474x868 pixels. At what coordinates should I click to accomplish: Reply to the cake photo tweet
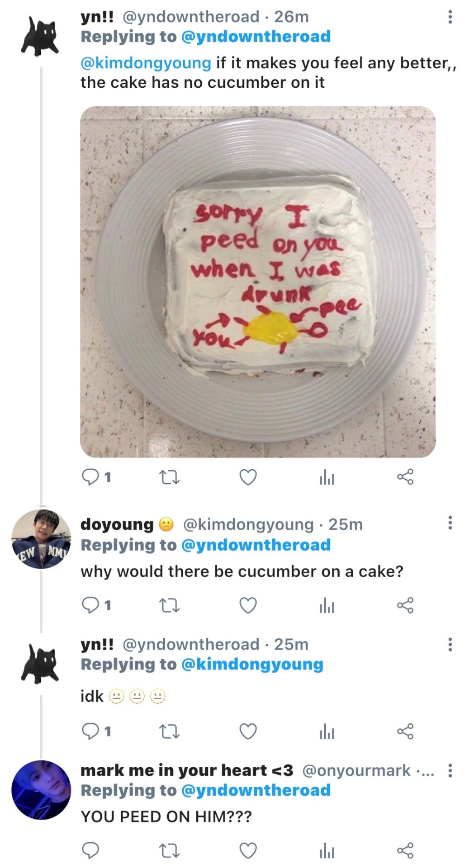point(90,477)
